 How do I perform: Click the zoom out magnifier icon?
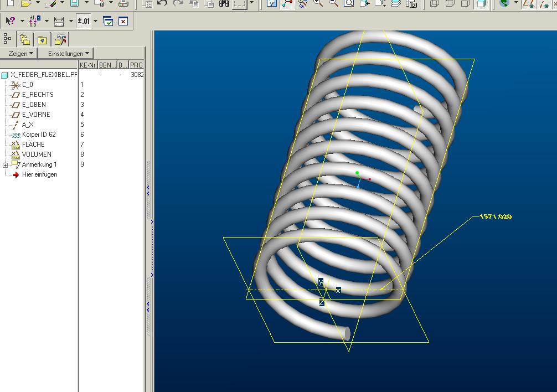click(333, 3)
